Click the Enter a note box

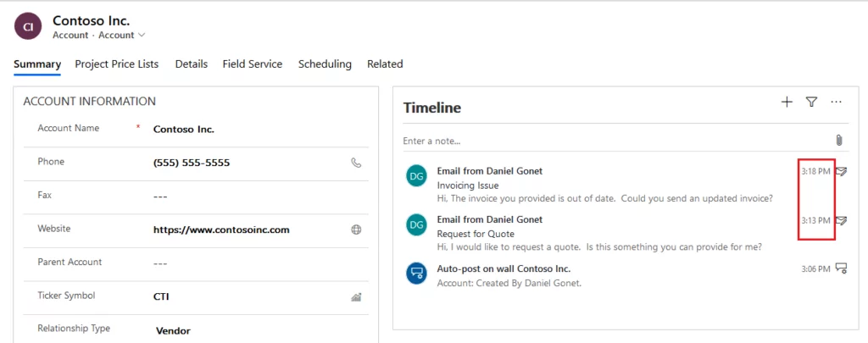(615, 141)
